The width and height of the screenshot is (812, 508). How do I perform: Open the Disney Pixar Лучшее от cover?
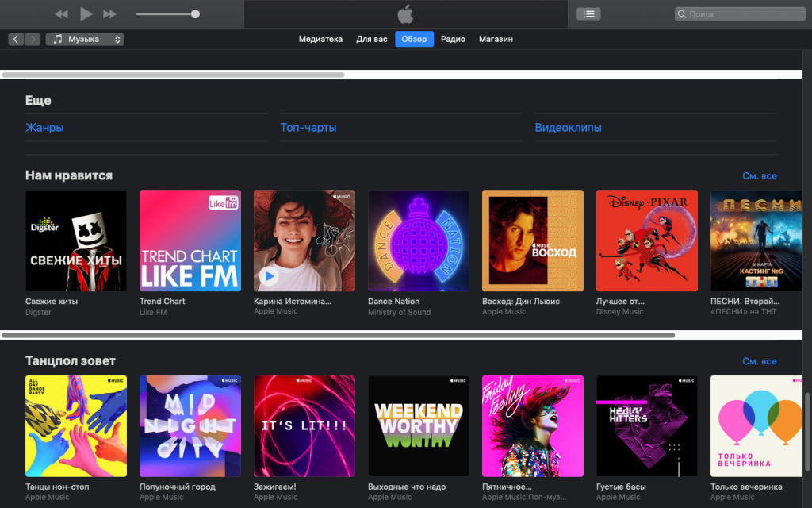pos(647,241)
